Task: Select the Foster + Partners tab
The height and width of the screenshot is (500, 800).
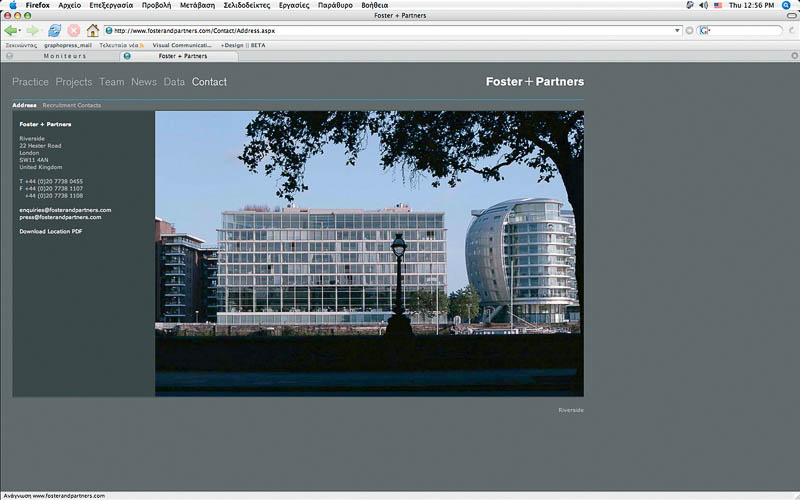Action: pyautogui.click(x=179, y=56)
